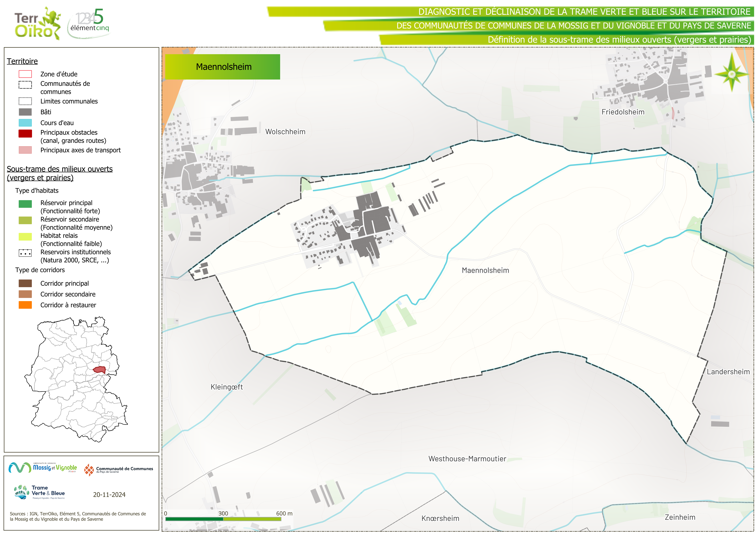The width and height of the screenshot is (756, 534).
Task: Click the 600 m scale bar
Action: click(223, 519)
